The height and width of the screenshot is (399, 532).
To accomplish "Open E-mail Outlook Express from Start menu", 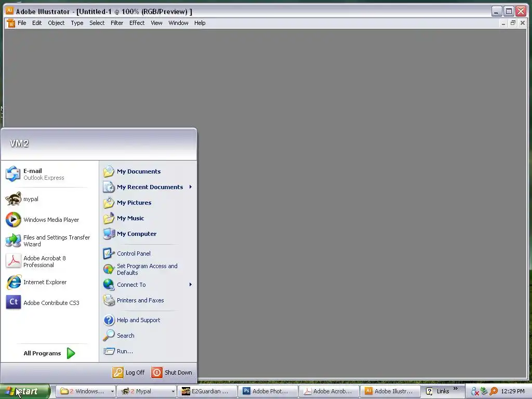I will click(x=49, y=174).
